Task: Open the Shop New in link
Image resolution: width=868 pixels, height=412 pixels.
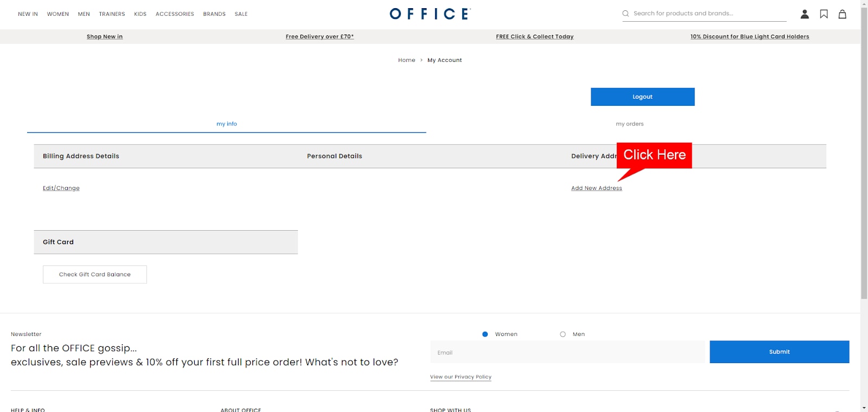Action: [105, 37]
